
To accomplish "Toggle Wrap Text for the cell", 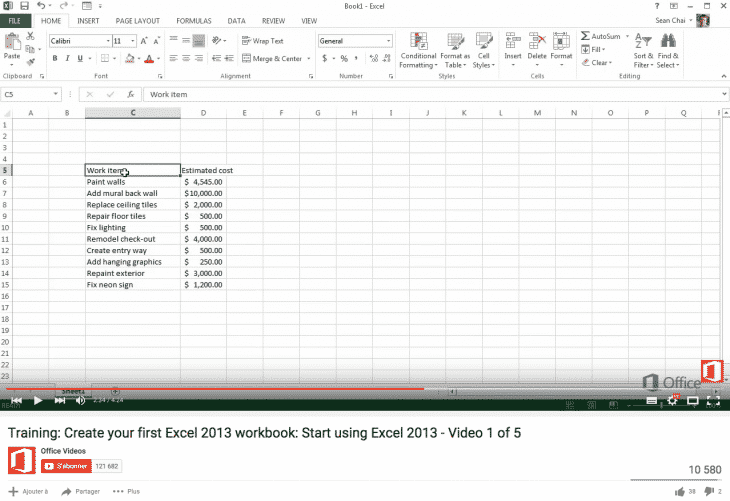I will pos(263,41).
